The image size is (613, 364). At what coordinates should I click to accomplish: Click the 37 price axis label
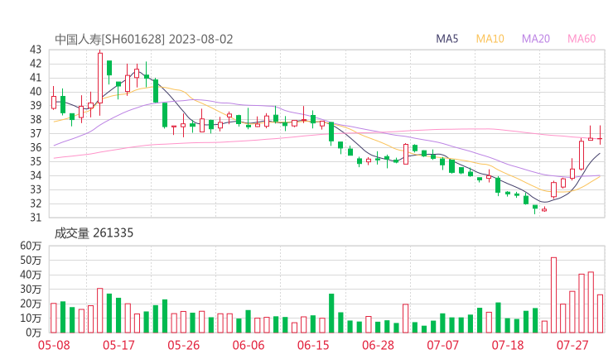pyautogui.click(x=36, y=133)
